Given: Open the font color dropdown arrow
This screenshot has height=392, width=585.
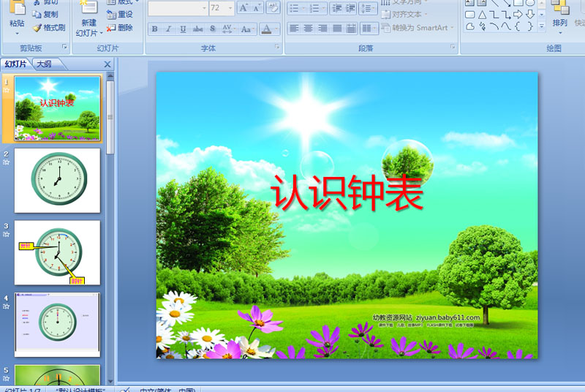Looking at the screenshot, I should (x=276, y=29).
